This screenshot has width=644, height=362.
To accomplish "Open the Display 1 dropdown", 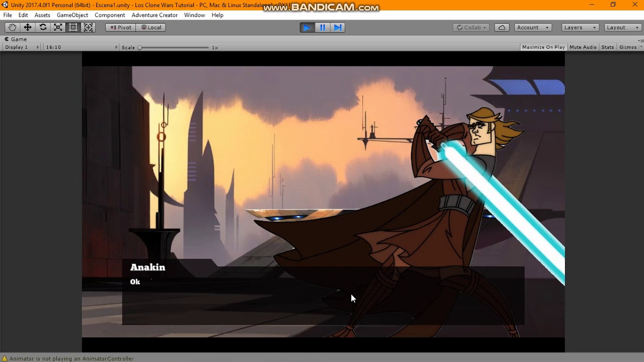I will [22, 47].
